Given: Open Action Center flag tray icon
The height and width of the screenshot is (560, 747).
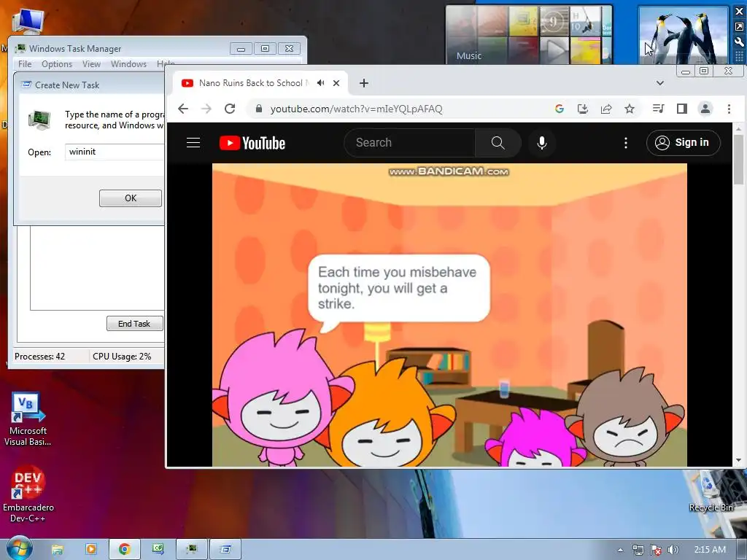Looking at the screenshot, I should point(656,550).
